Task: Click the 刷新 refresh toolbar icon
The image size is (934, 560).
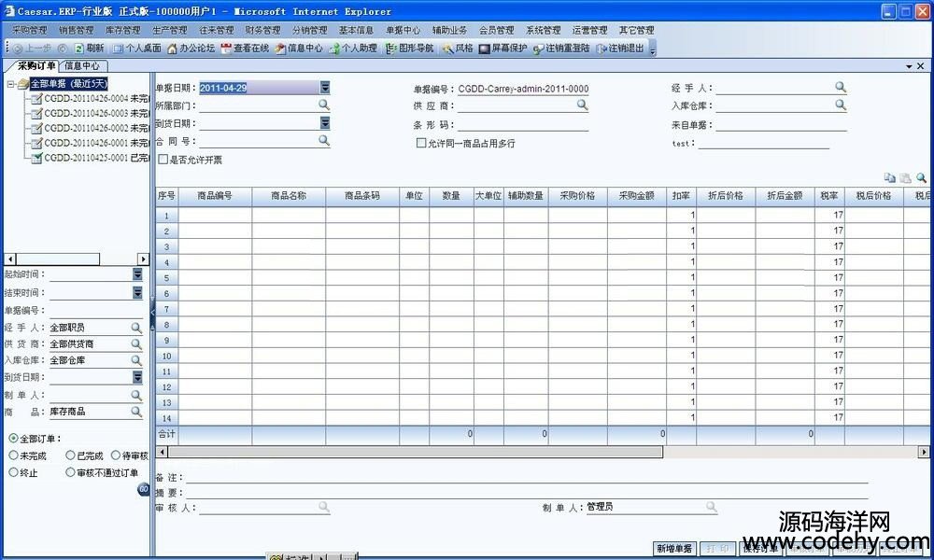Action: pyautogui.click(x=89, y=48)
